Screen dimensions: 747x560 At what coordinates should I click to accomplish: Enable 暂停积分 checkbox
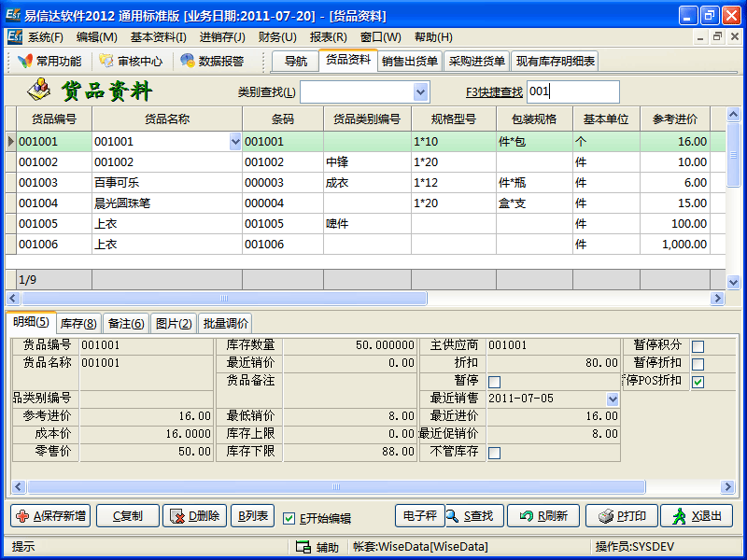pyautogui.click(x=698, y=346)
